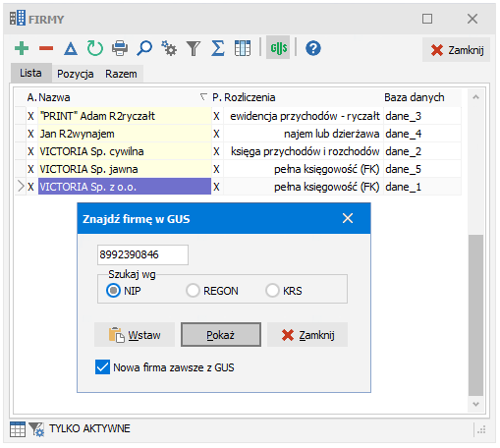
Task: Click the GUS lookup toolbar button
Action: pos(278,48)
